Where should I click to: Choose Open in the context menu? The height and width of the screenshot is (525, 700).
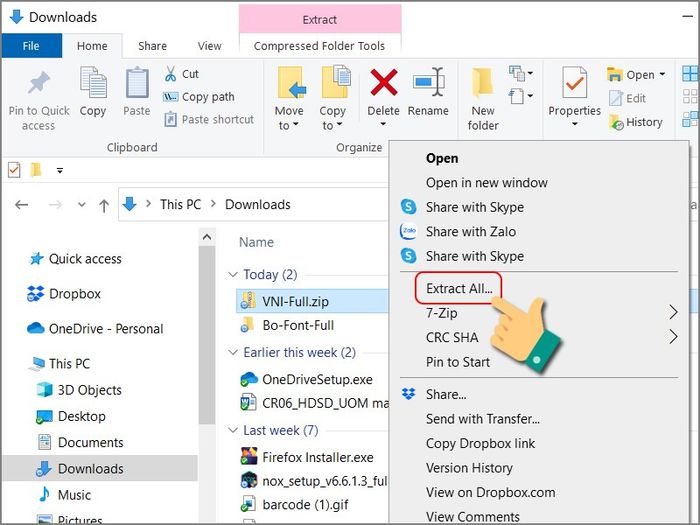442,158
